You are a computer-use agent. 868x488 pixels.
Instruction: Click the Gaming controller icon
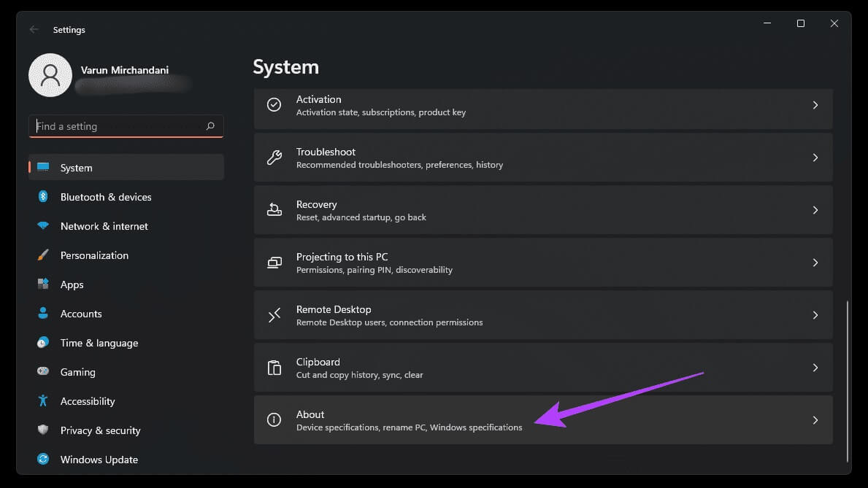point(43,371)
